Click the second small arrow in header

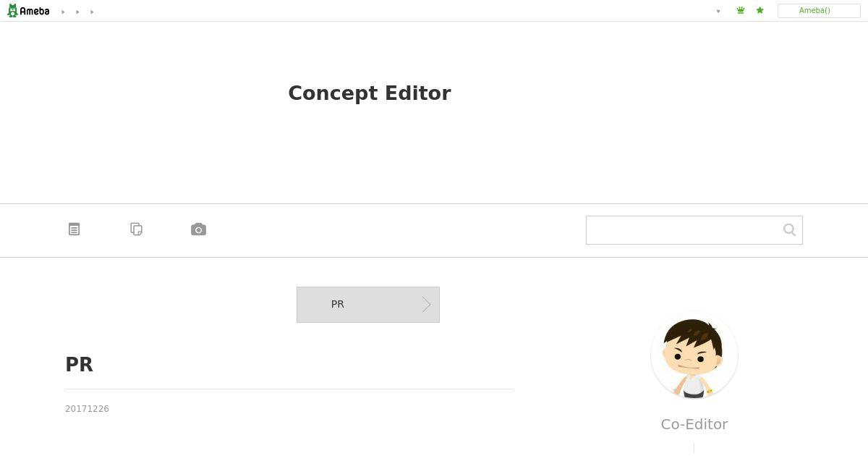[x=77, y=12]
